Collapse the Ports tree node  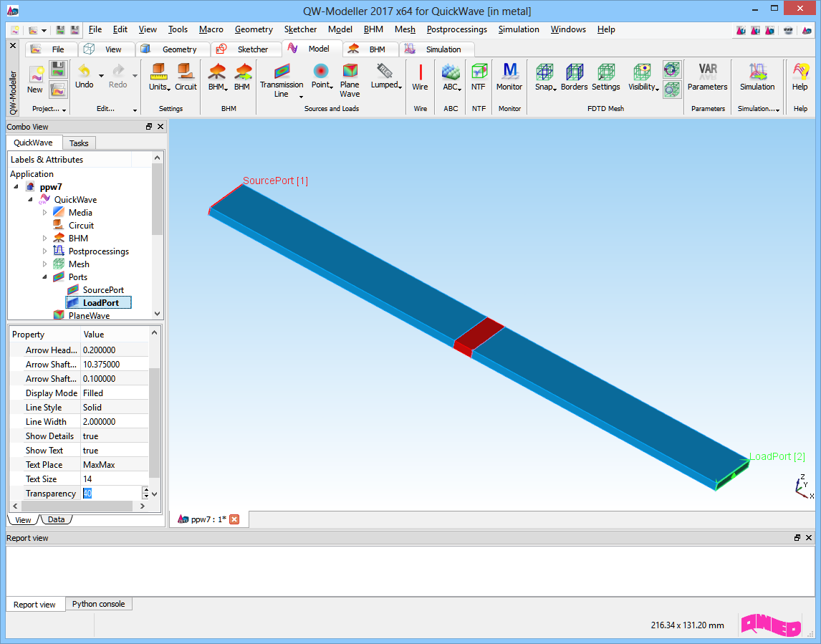(x=44, y=277)
